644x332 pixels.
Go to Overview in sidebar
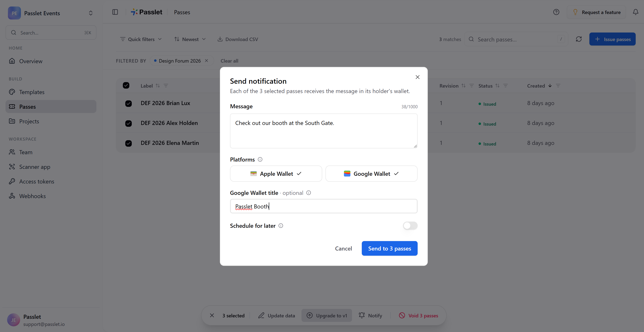pyautogui.click(x=51, y=61)
